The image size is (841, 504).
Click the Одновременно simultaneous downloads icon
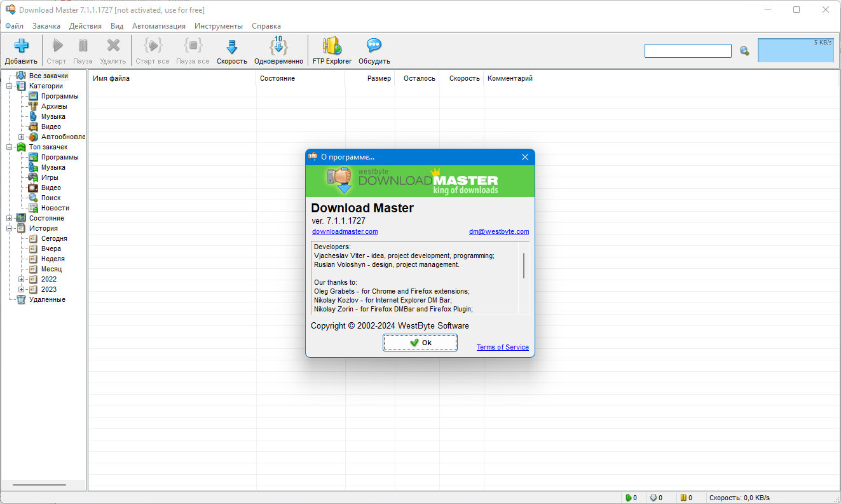[x=278, y=46]
